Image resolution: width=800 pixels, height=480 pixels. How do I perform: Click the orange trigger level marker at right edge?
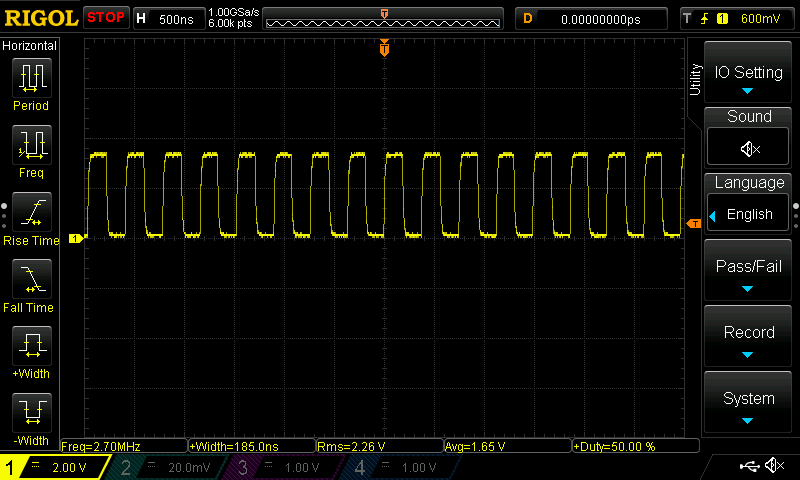[x=694, y=223]
